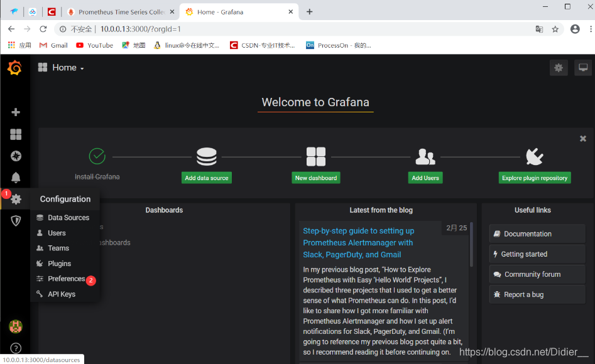Viewport: 595px width, 364px height.
Task: Open a new browser tab
Action: tap(309, 12)
